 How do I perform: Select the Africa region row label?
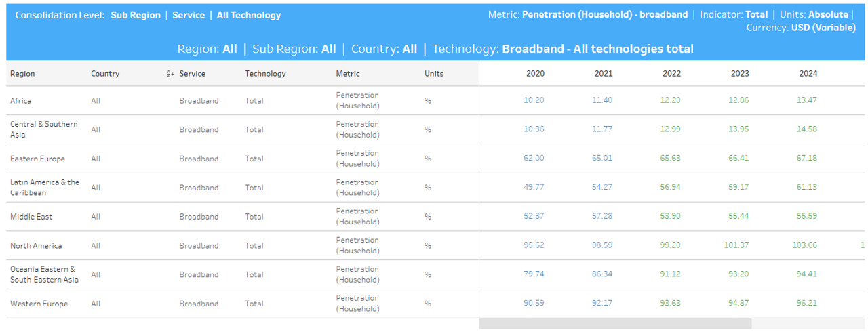(20, 100)
